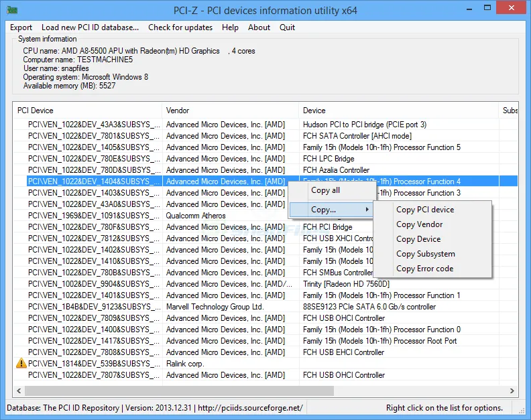The image size is (531, 420).
Task: Click FCH USB EHCI Controller cell
Action: click(x=343, y=352)
